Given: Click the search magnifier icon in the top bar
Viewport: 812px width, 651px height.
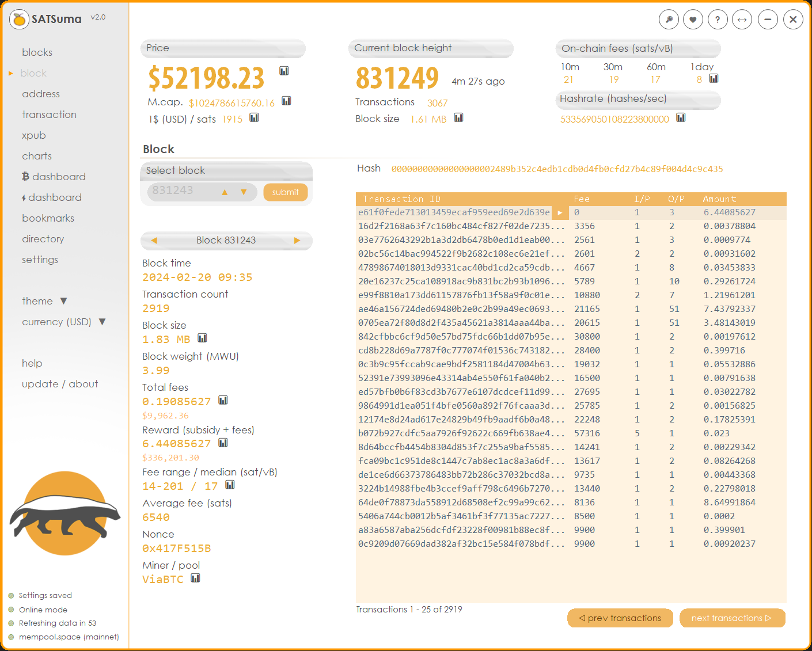Looking at the screenshot, I should pyautogui.click(x=669, y=20).
